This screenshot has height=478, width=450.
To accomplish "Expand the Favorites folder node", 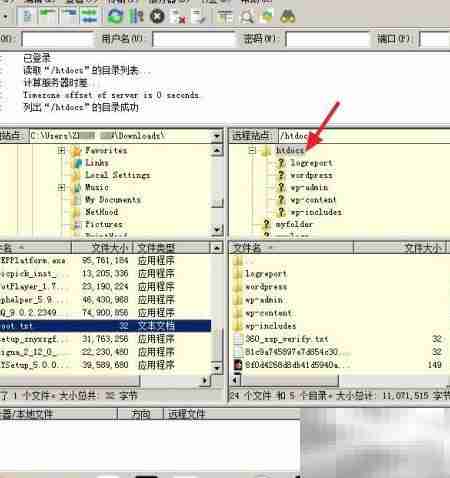I will (x=61, y=150).
